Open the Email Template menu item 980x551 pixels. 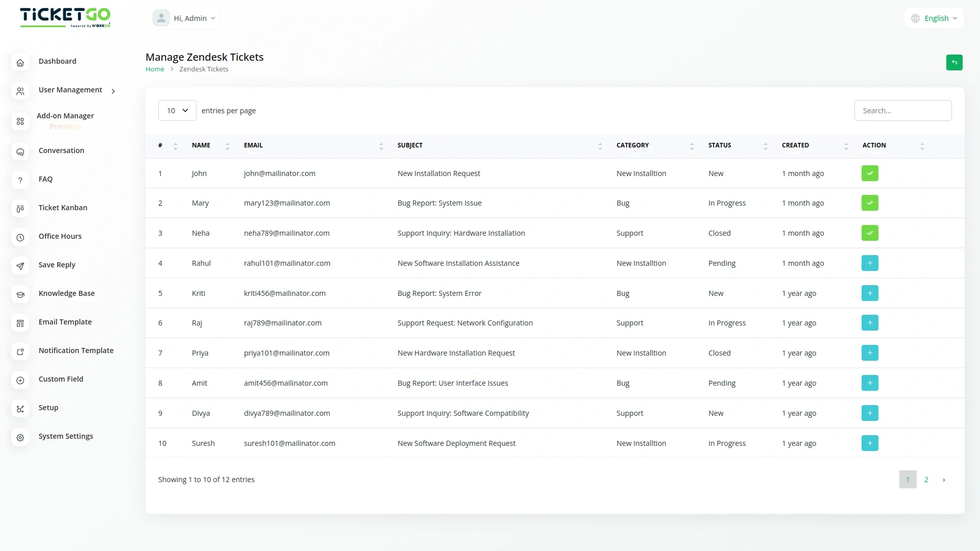(x=65, y=322)
